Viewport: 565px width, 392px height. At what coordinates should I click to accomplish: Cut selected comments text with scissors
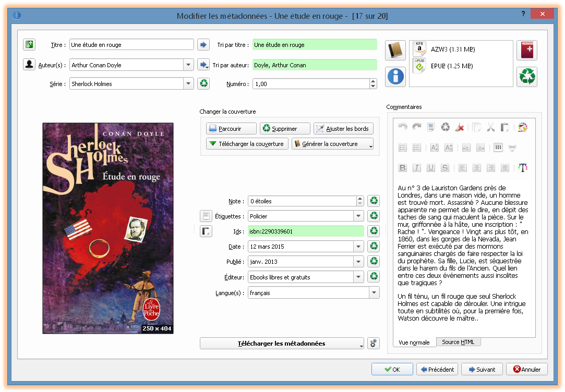491,127
